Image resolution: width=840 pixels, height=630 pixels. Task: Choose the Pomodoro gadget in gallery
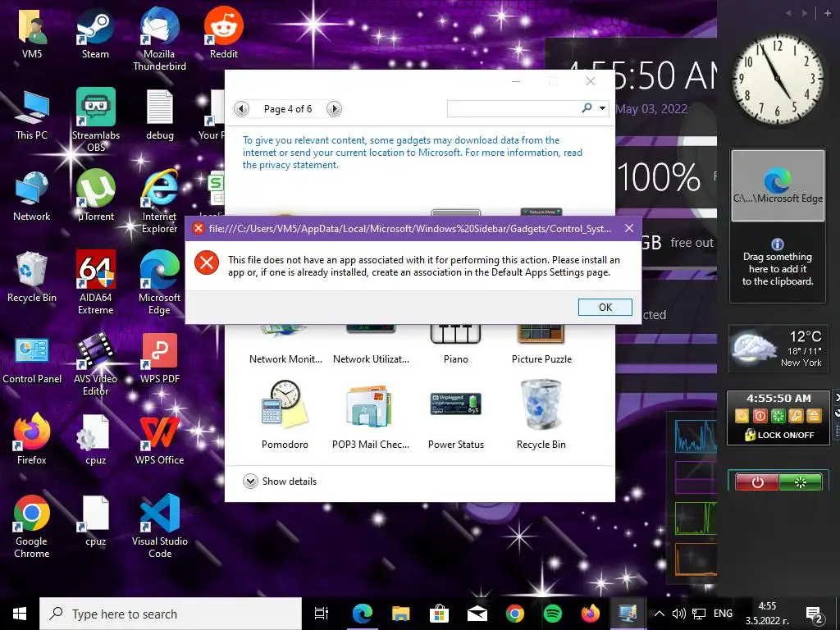[x=285, y=414]
